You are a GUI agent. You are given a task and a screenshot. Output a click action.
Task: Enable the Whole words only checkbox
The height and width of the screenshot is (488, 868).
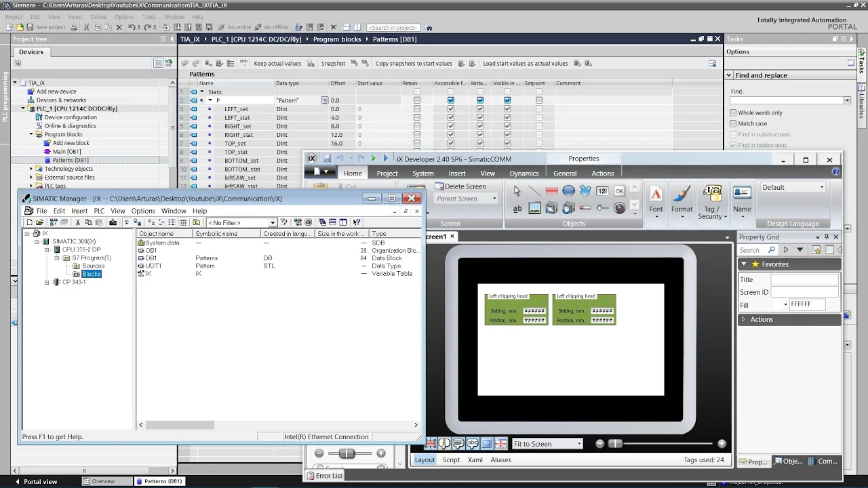pyautogui.click(x=733, y=113)
